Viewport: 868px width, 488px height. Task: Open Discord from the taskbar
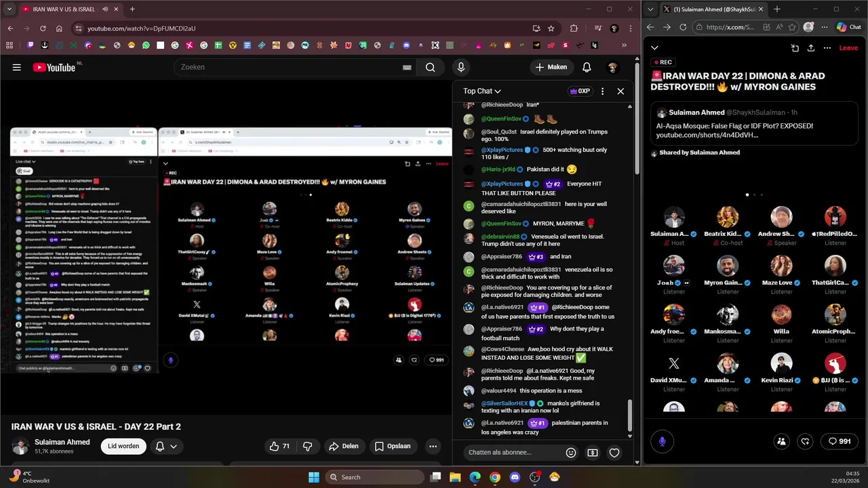pyautogui.click(x=515, y=477)
